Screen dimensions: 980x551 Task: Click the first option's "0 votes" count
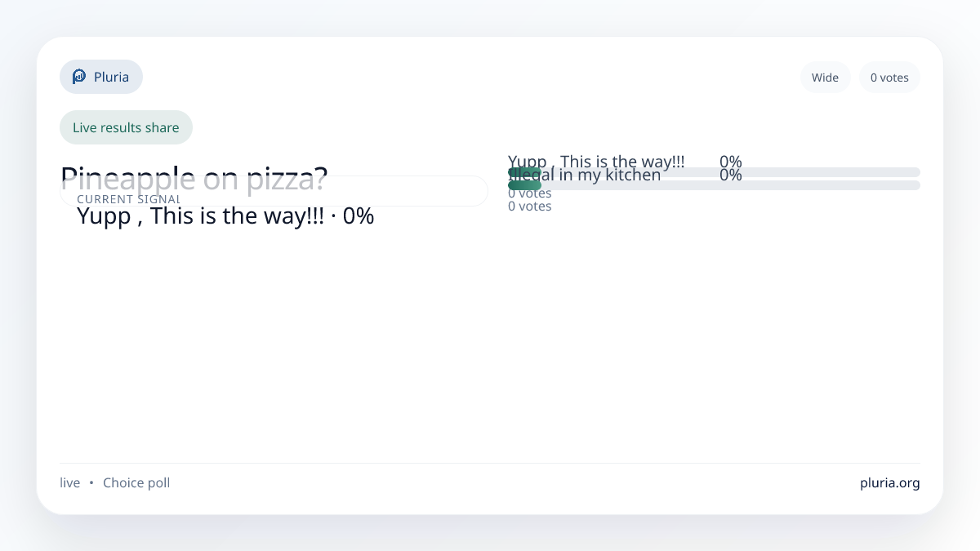click(x=530, y=193)
